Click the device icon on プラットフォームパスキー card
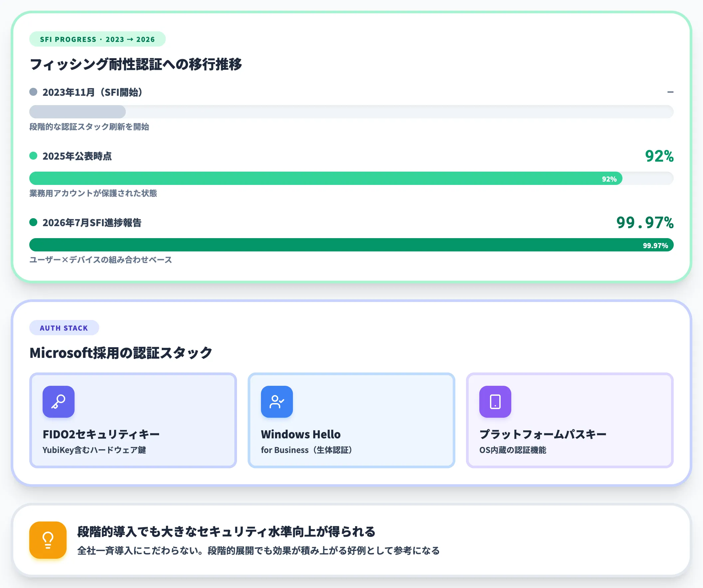Image resolution: width=703 pixels, height=588 pixels. (x=495, y=402)
